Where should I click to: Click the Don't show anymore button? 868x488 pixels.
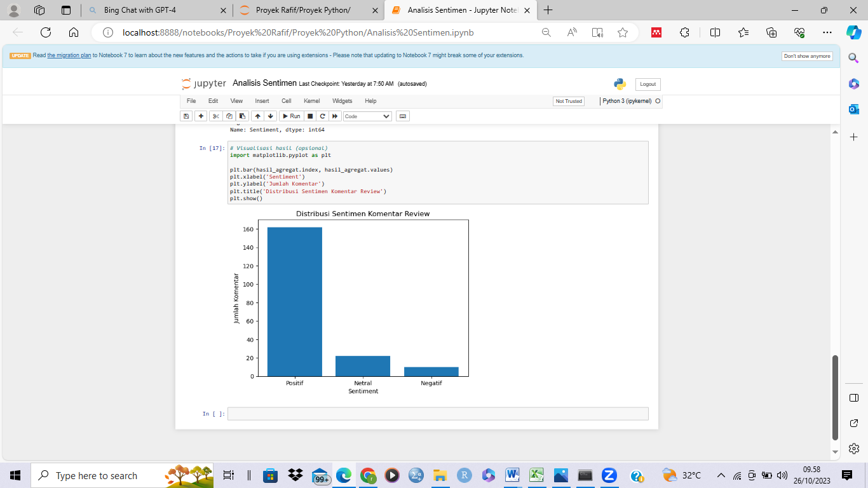[807, 56]
